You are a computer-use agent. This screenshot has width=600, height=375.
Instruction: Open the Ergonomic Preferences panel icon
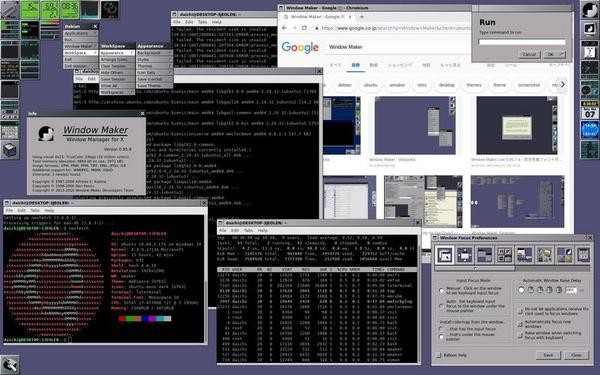524,255
